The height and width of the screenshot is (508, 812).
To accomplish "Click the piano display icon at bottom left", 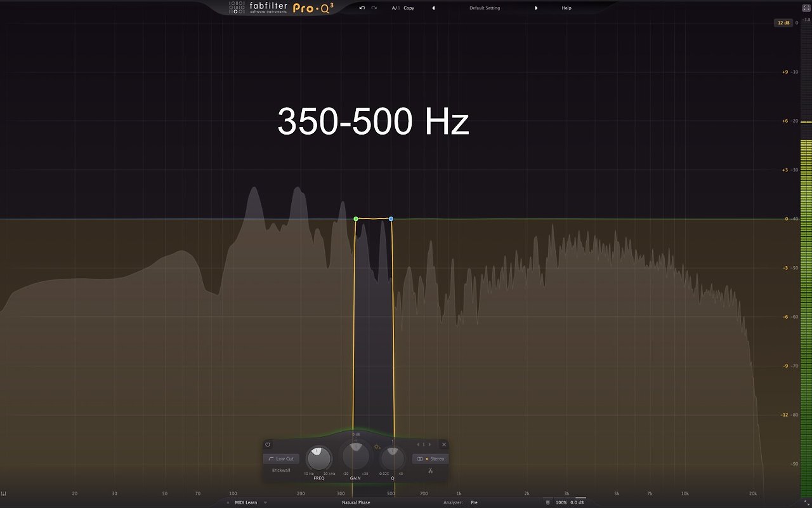I will click(4, 494).
